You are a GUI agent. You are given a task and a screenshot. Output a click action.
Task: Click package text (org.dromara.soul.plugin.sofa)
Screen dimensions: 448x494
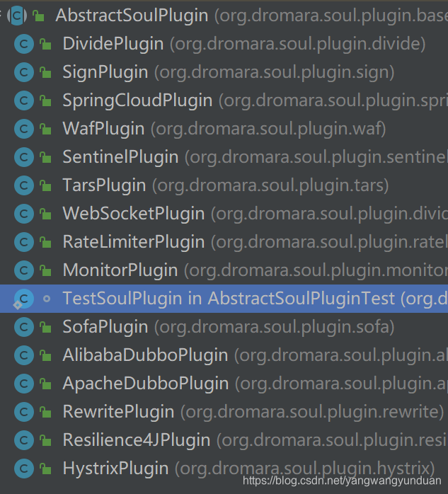click(x=275, y=327)
